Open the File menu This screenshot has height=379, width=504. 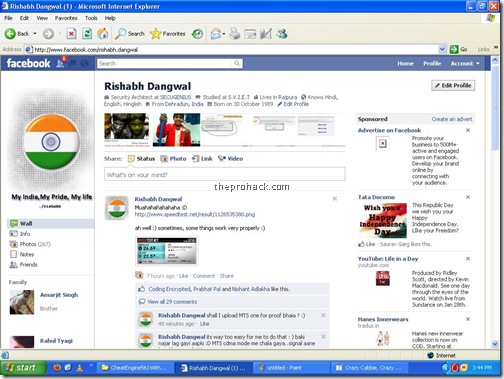8,18
